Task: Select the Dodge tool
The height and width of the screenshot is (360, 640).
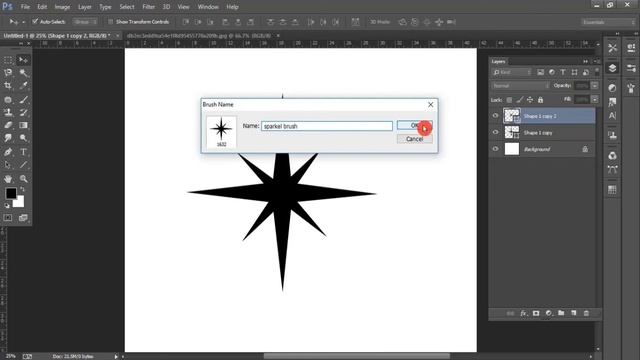Action: [x=23, y=138]
